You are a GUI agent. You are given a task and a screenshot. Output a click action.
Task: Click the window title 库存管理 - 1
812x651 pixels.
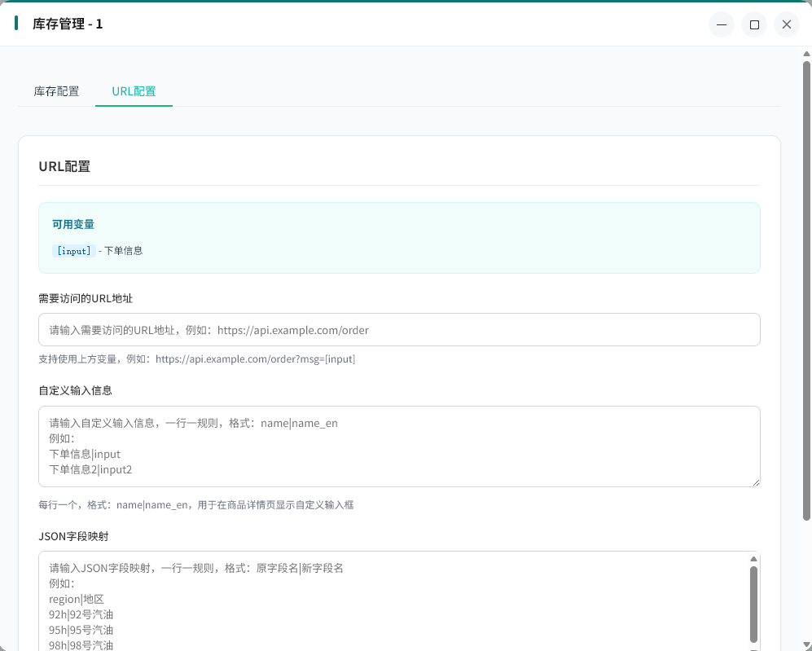click(x=68, y=24)
